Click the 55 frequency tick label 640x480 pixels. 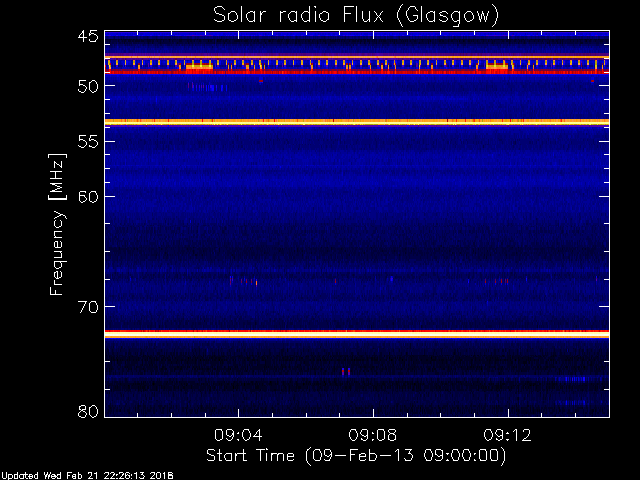(88, 142)
